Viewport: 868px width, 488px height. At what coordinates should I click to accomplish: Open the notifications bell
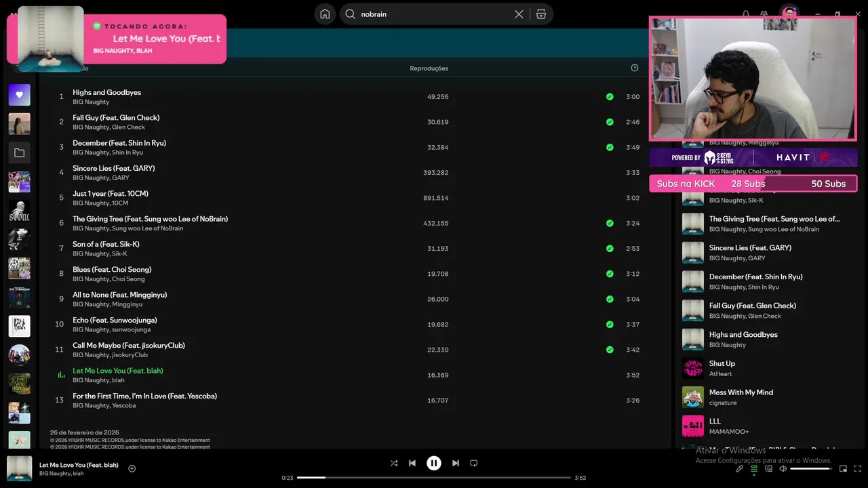pyautogui.click(x=746, y=14)
